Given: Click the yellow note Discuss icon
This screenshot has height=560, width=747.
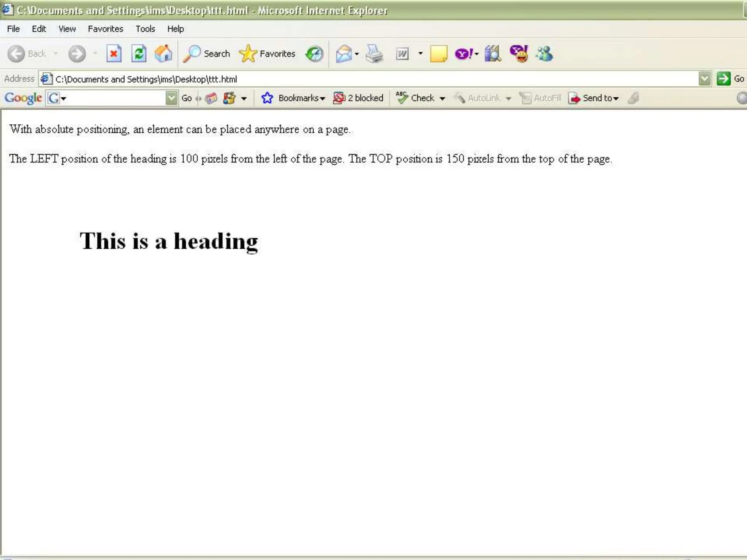Looking at the screenshot, I should point(438,54).
